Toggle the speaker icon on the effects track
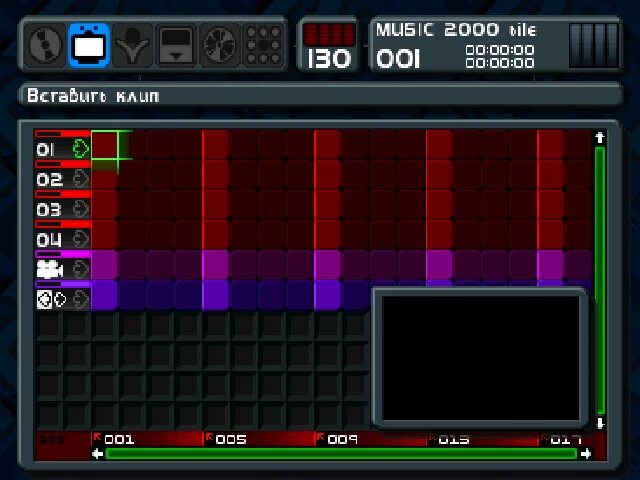The height and width of the screenshot is (480, 640). click(81, 300)
